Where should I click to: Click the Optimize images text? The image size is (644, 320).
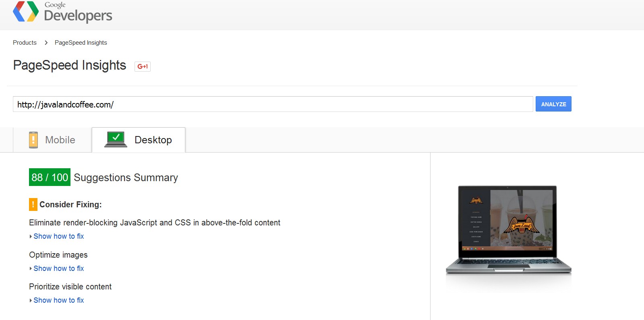point(58,255)
